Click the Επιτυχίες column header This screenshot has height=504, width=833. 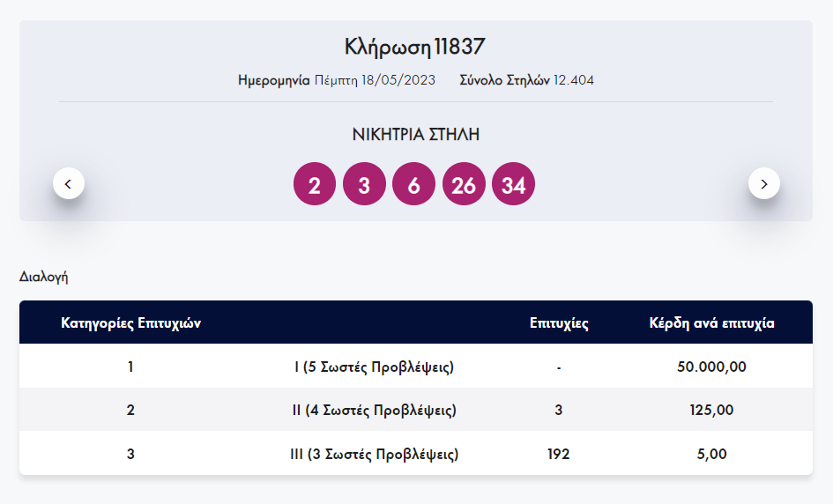click(559, 323)
